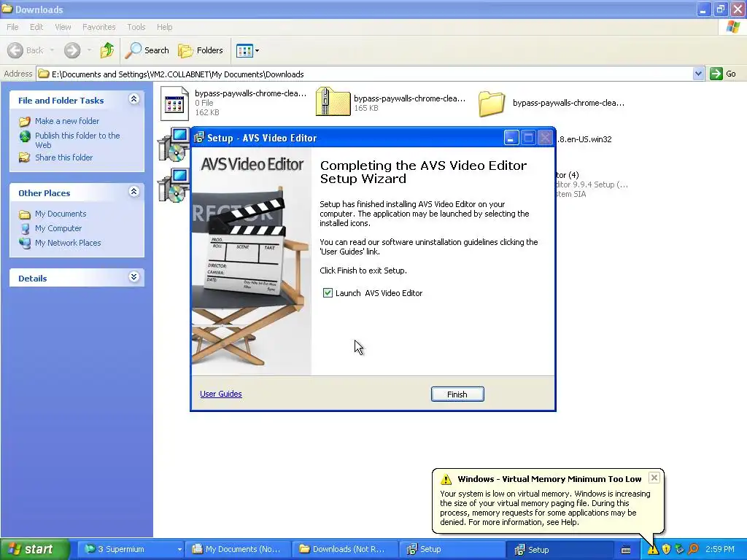Switch to Downloads taskbar button
The width and height of the screenshot is (747, 560).
click(345, 549)
